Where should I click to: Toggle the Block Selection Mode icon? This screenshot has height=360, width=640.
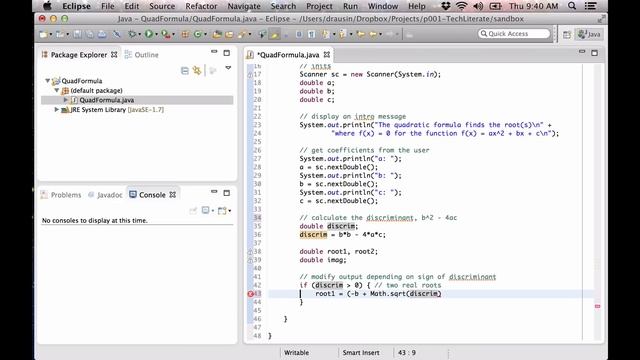tap(298, 34)
